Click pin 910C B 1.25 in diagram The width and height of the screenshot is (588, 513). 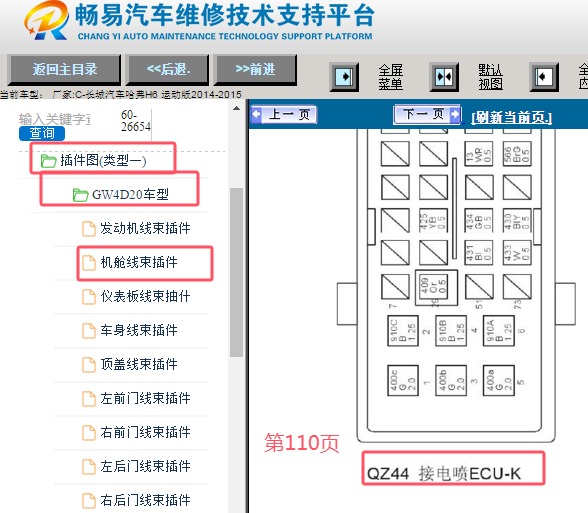point(402,330)
